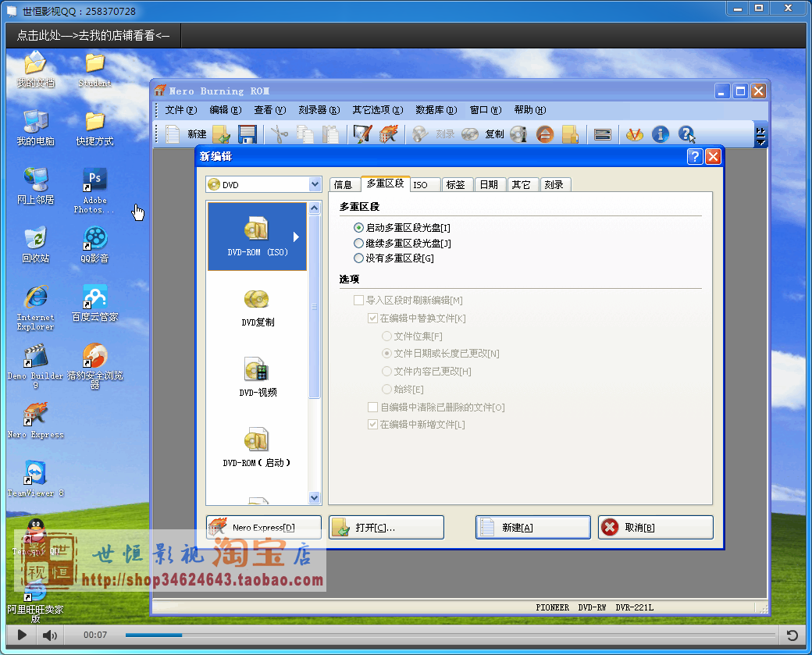This screenshot has height=655, width=812.
Task: Select 文件位集 radio option
Action: pos(386,336)
